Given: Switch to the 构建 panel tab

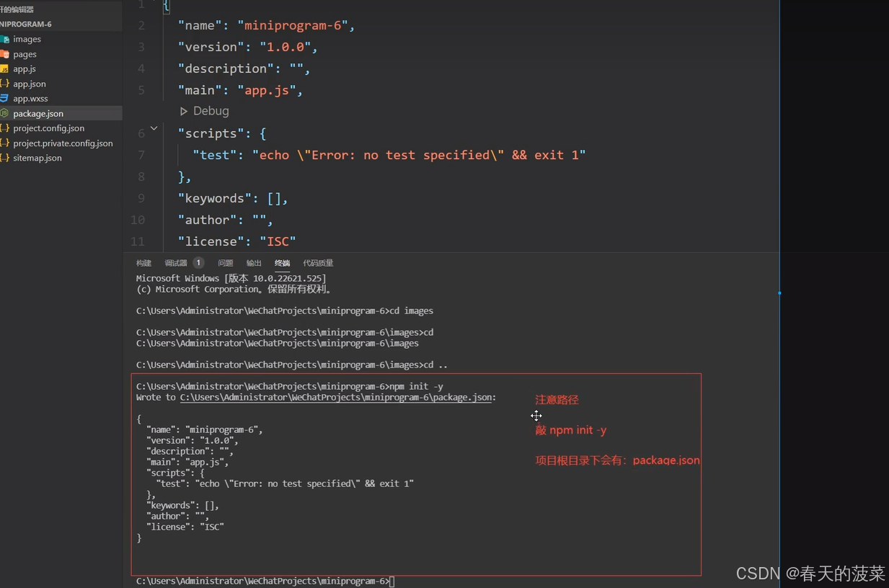Looking at the screenshot, I should pos(144,263).
